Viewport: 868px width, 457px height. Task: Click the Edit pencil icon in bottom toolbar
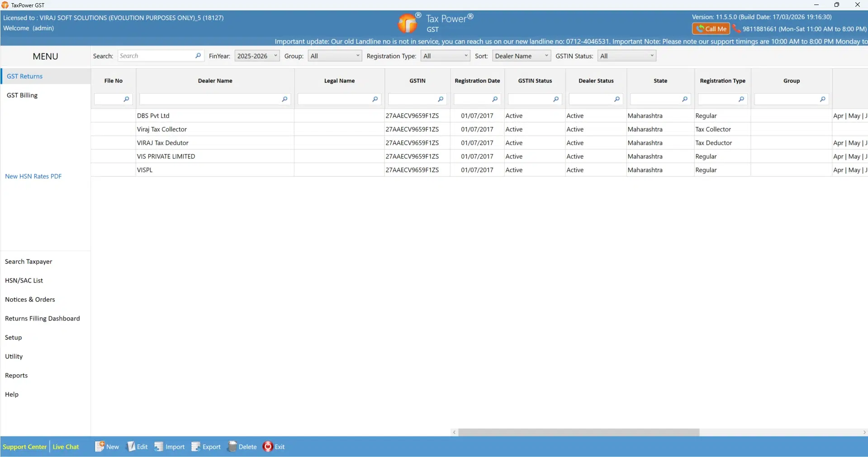click(x=131, y=447)
